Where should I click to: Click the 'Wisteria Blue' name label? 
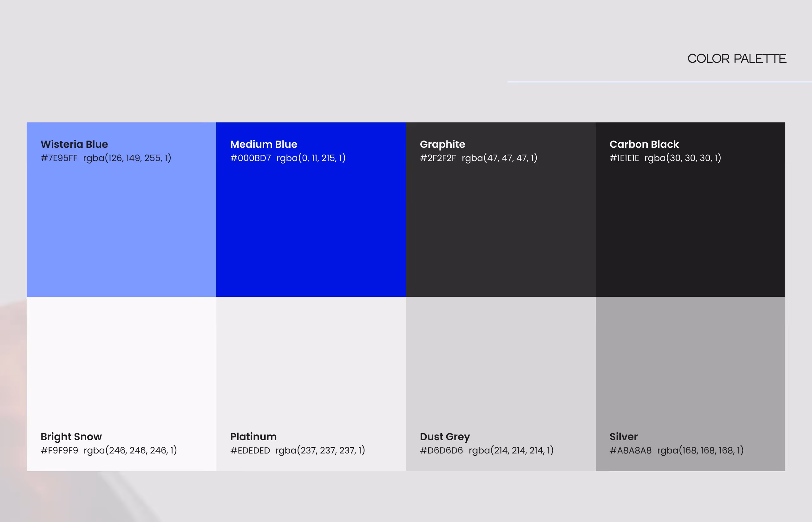coord(74,144)
